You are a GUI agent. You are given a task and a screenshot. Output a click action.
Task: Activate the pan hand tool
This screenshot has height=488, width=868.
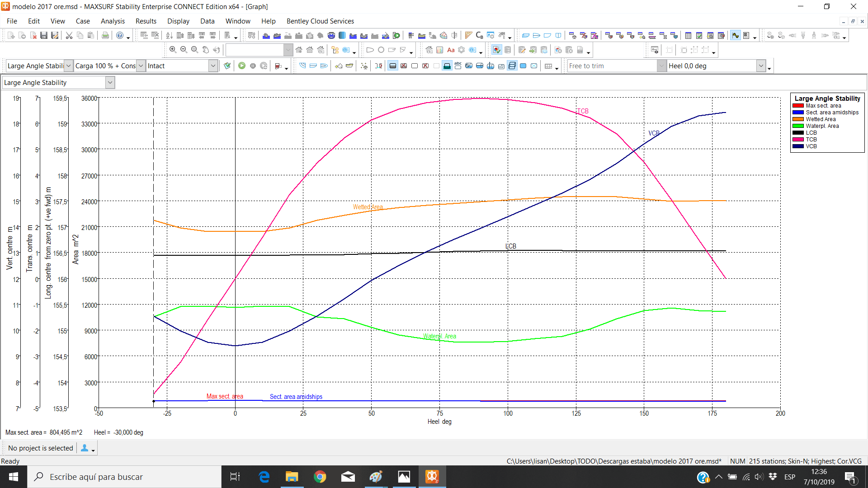click(x=205, y=50)
